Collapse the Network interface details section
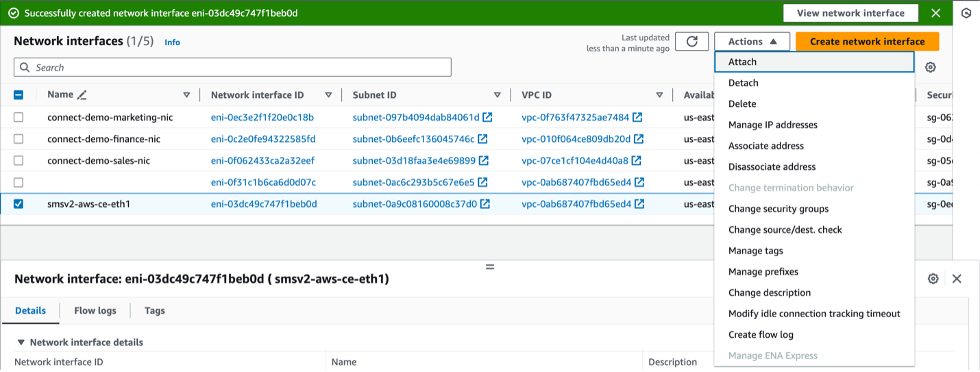 (21, 343)
